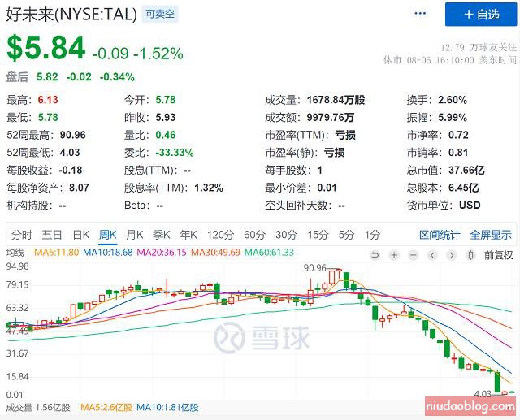Click the 均线 label
This screenshot has width=520, height=420.
(x=15, y=253)
